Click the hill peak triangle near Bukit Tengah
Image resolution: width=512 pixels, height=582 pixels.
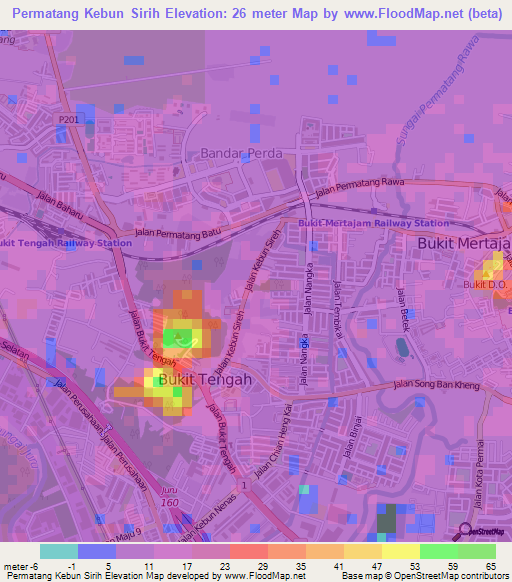coord(179,336)
